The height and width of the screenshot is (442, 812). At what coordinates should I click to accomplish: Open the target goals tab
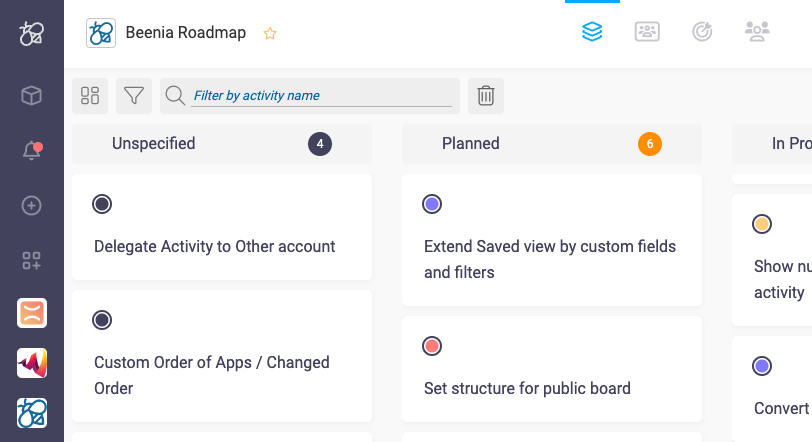(702, 32)
